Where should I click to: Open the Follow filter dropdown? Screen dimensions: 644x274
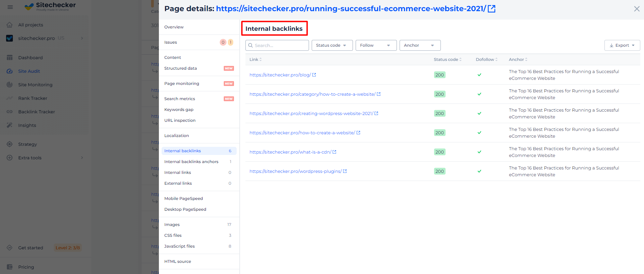(x=376, y=45)
